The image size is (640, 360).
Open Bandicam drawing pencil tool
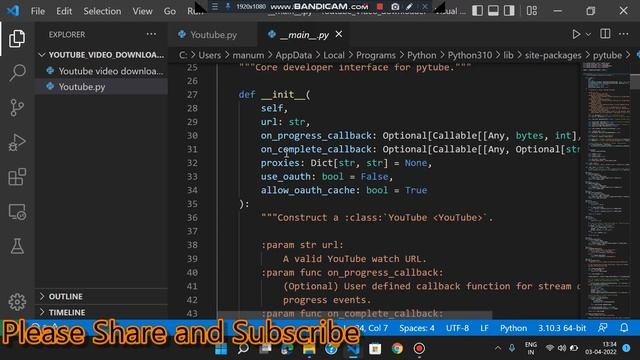409,7
